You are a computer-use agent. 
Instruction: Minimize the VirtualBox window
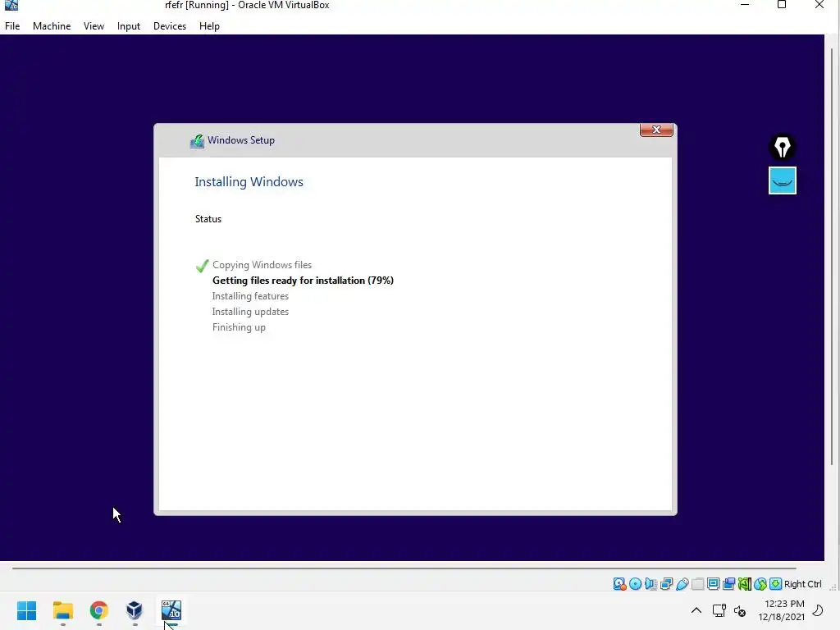pos(745,6)
